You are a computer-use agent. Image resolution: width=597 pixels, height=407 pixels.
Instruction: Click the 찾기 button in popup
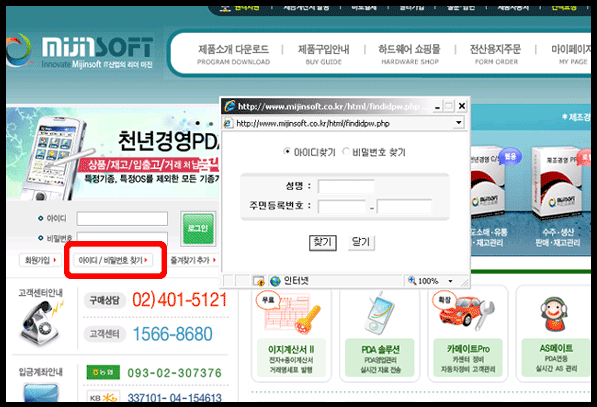click(x=322, y=242)
